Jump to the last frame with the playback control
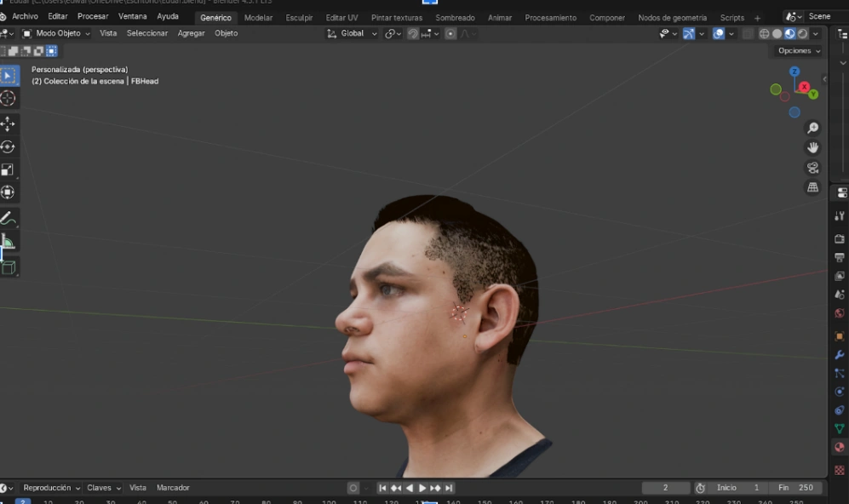Screen dimensions: 849x504 [450, 487]
